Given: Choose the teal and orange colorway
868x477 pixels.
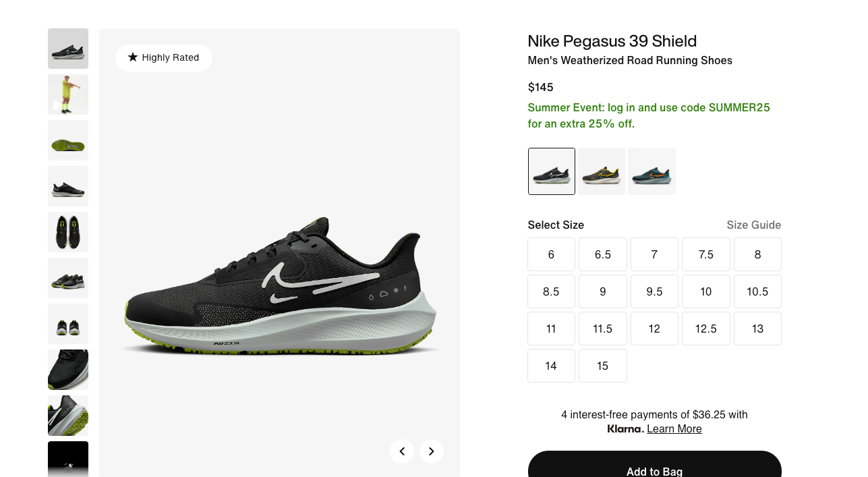Looking at the screenshot, I should coord(652,171).
